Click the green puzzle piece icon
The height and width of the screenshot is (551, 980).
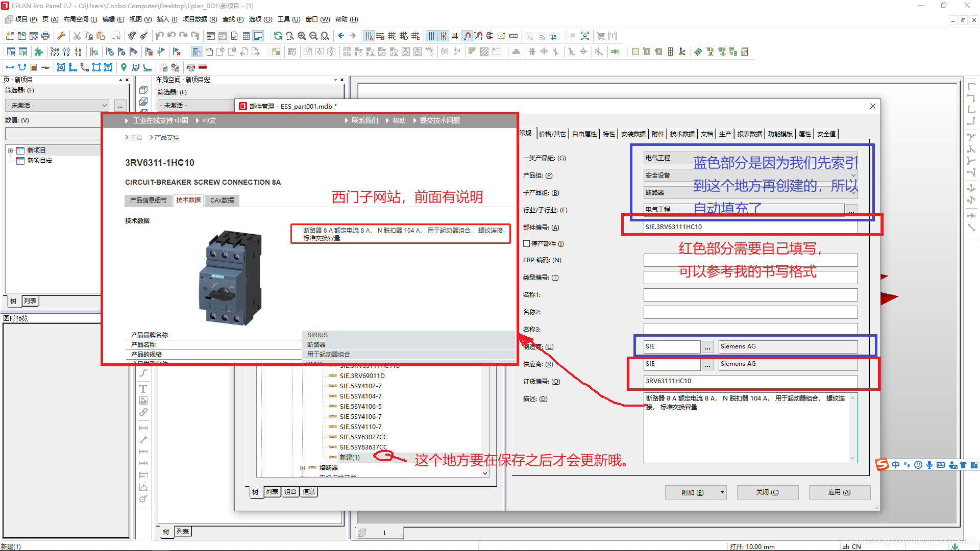(x=38, y=52)
